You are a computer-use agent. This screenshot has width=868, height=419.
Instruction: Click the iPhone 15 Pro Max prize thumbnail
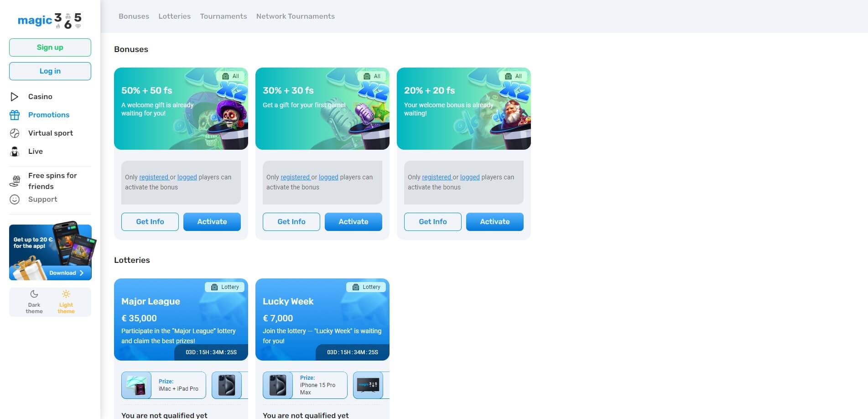click(278, 385)
